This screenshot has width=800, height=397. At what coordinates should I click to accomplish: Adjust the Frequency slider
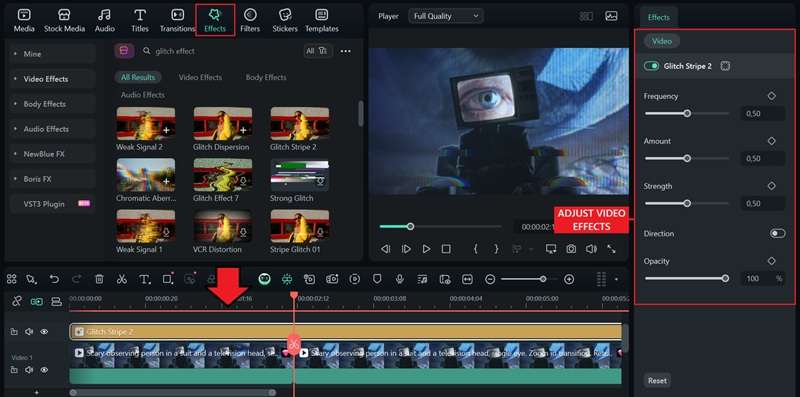[x=687, y=113]
